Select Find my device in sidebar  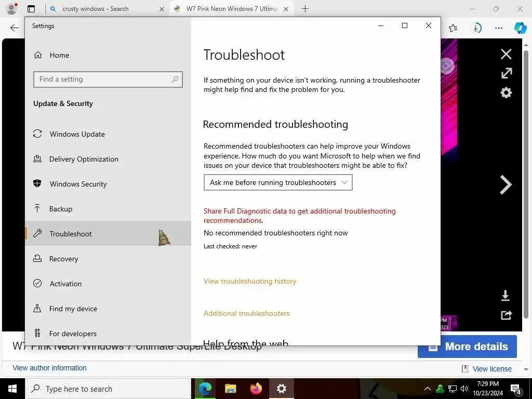108,309
